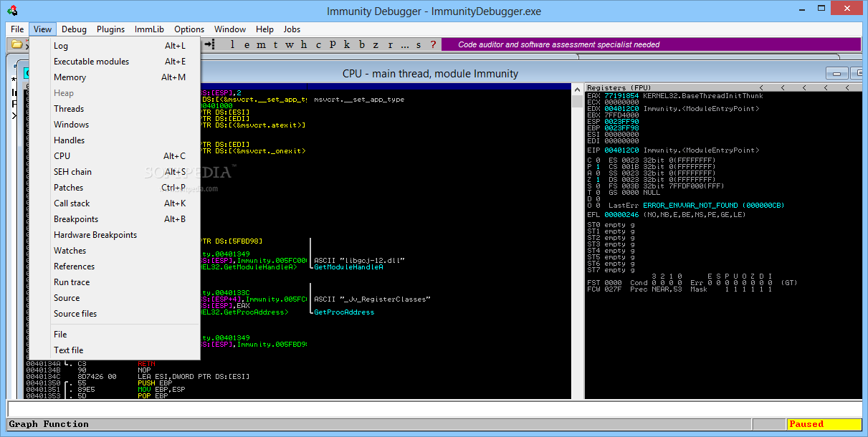Select Handles in the View menu
Viewport: 868px width, 437px height.
pyautogui.click(x=115, y=140)
